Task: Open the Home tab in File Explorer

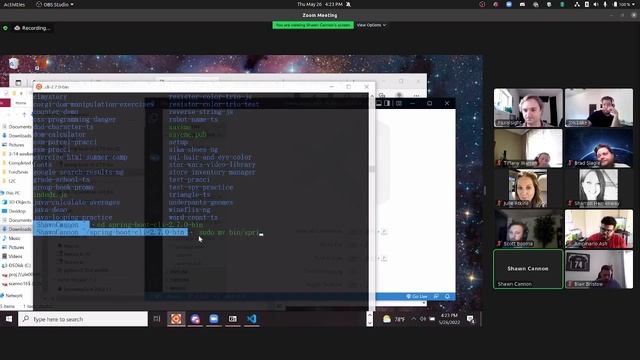Action: [x=21, y=103]
